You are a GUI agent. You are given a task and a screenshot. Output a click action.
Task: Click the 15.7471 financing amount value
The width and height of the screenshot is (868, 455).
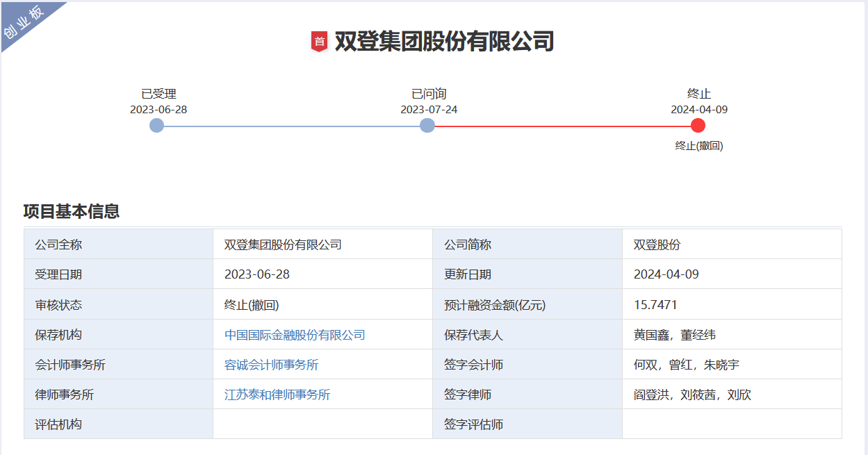655,305
